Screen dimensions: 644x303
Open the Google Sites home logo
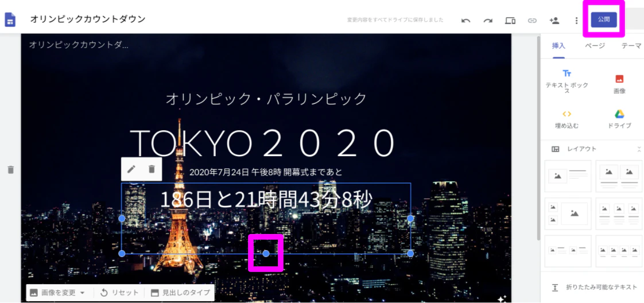tap(10, 20)
